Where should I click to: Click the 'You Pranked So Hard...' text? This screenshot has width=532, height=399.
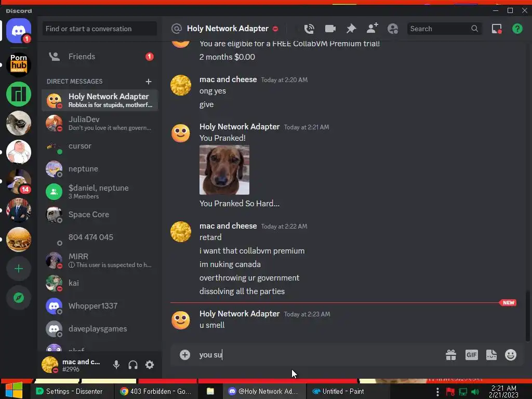(x=240, y=204)
